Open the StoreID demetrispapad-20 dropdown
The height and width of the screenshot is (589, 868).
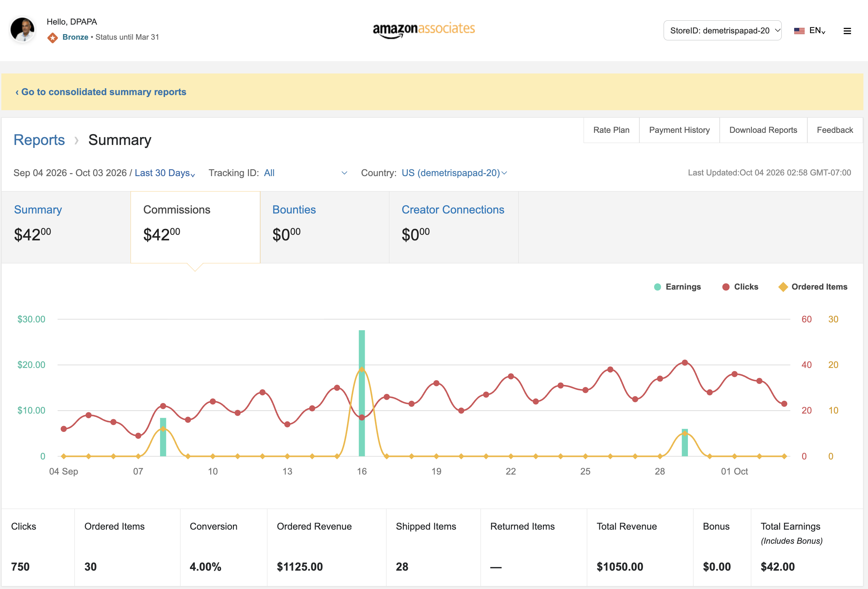(x=722, y=30)
